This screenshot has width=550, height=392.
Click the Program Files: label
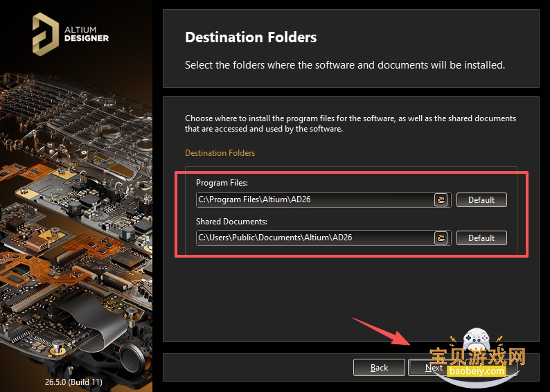(x=222, y=183)
